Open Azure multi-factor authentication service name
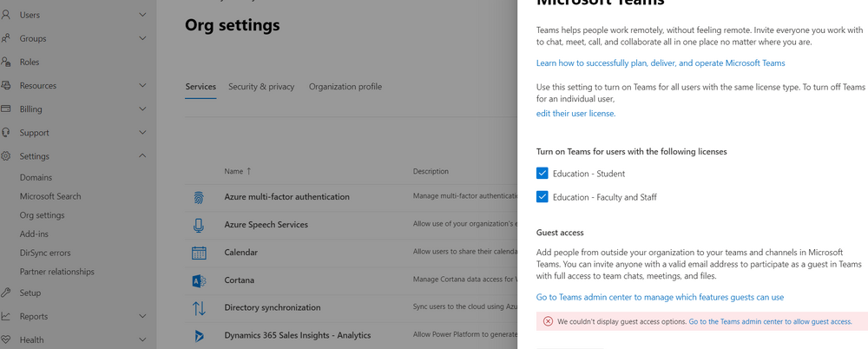 coord(286,197)
